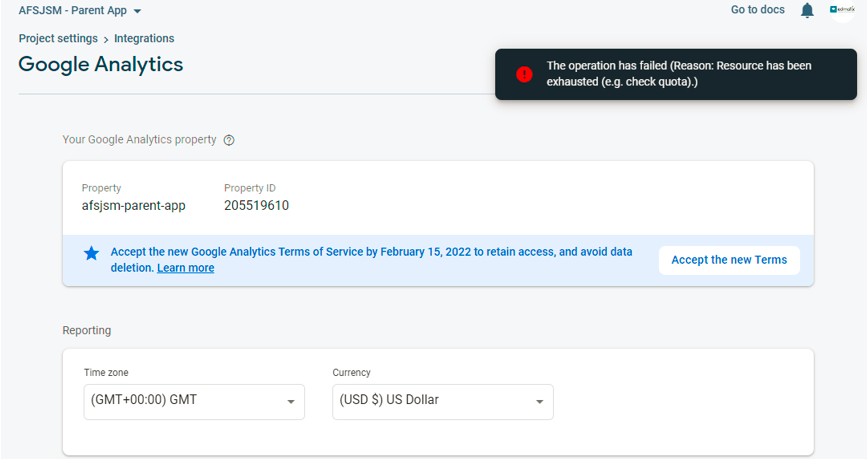The width and height of the screenshot is (867, 459).
Task: Click the Property ID label
Action: pos(250,188)
